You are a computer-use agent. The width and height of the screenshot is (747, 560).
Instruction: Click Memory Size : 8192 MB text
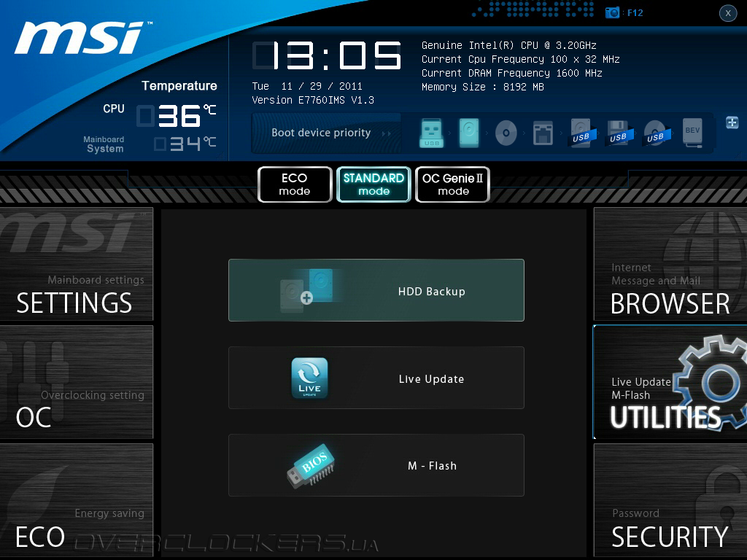(483, 87)
